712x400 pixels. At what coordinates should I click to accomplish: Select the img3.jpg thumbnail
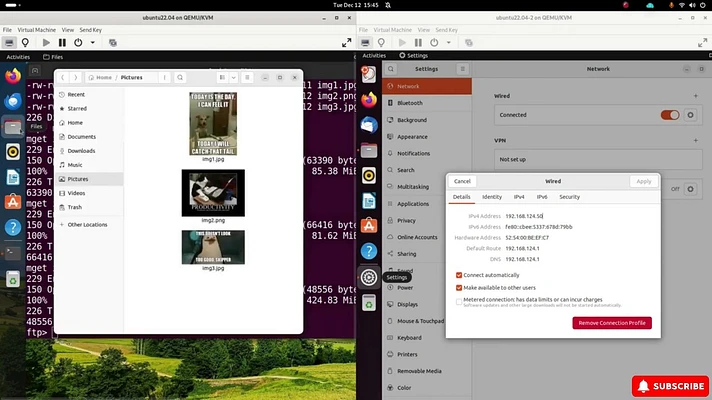[213, 247]
